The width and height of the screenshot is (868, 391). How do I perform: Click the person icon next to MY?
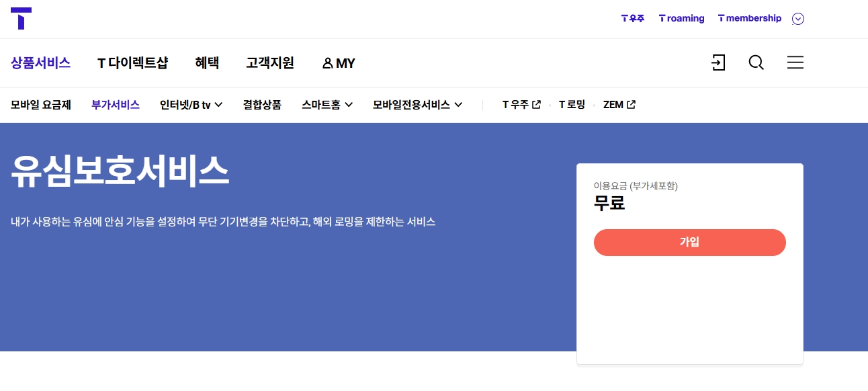(x=329, y=63)
